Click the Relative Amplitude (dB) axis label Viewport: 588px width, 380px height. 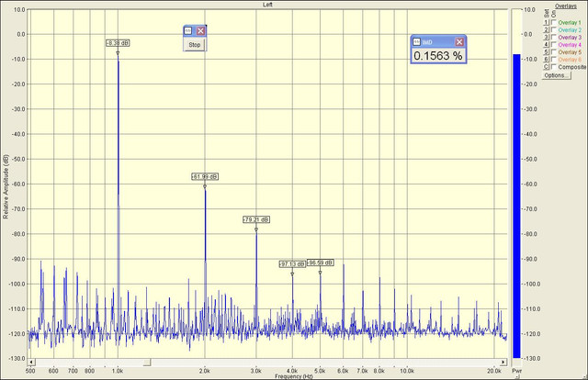(x=6, y=186)
